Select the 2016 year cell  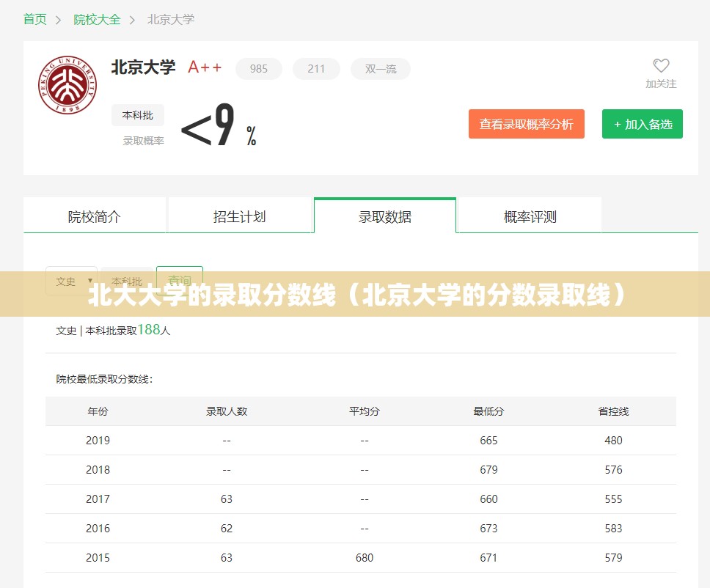coord(98,529)
